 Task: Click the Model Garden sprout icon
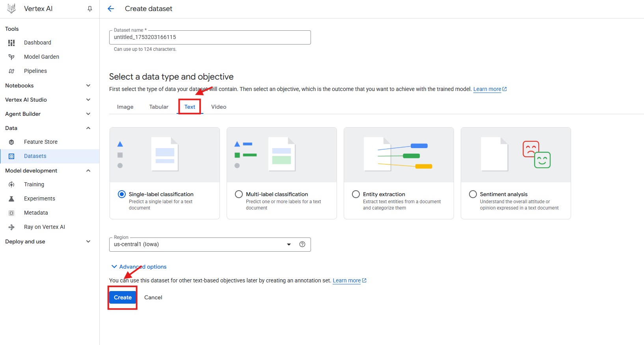click(11, 57)
